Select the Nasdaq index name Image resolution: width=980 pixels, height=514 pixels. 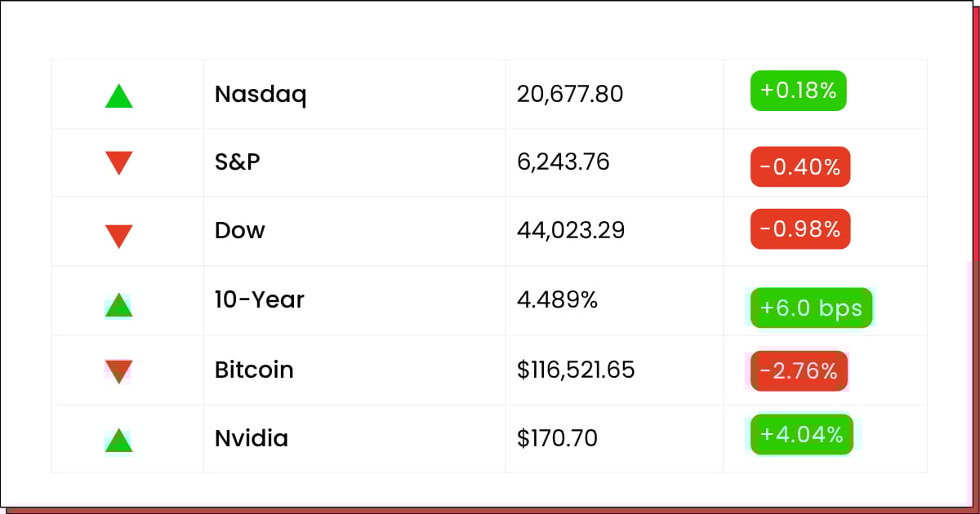261,95
